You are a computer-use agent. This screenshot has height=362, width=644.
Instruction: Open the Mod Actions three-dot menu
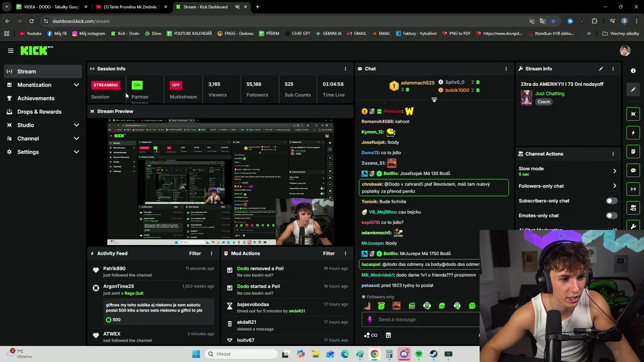[345, 253]
